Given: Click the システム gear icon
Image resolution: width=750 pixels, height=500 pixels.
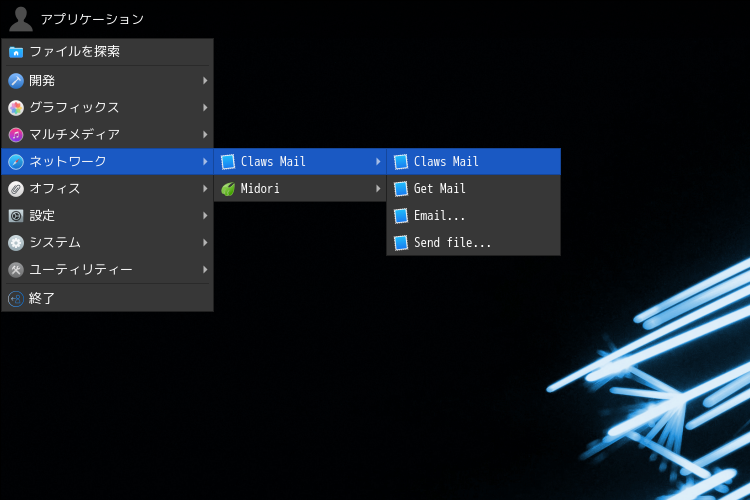Looking at the screenshot, I should pos(16,243).
